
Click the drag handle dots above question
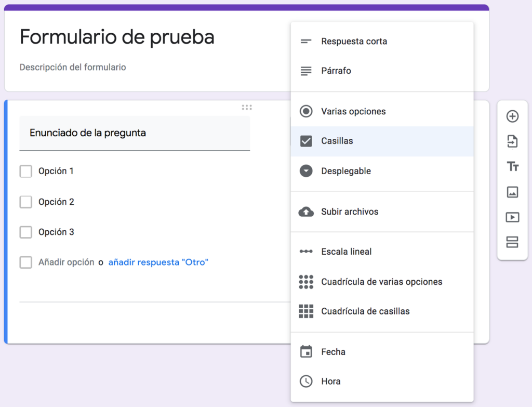pos(247,108)
